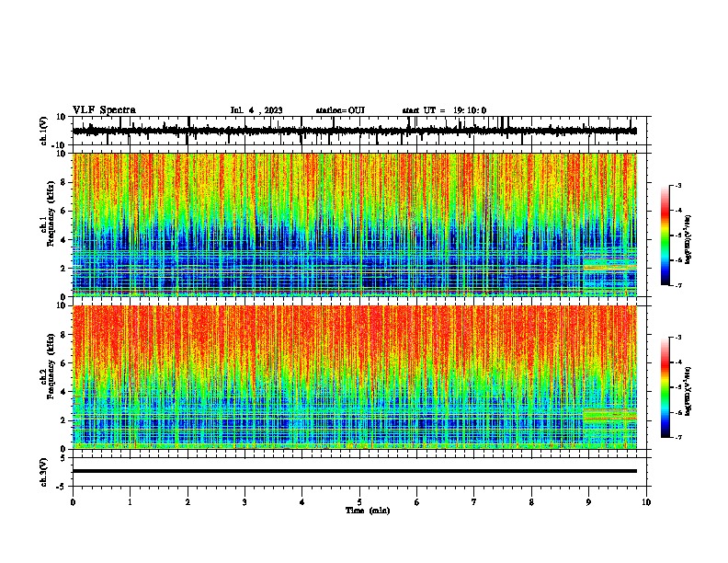The image size is (728, 563).
Task: Click the ch.1 spectrogram color bar
Action: coord(665,236)
